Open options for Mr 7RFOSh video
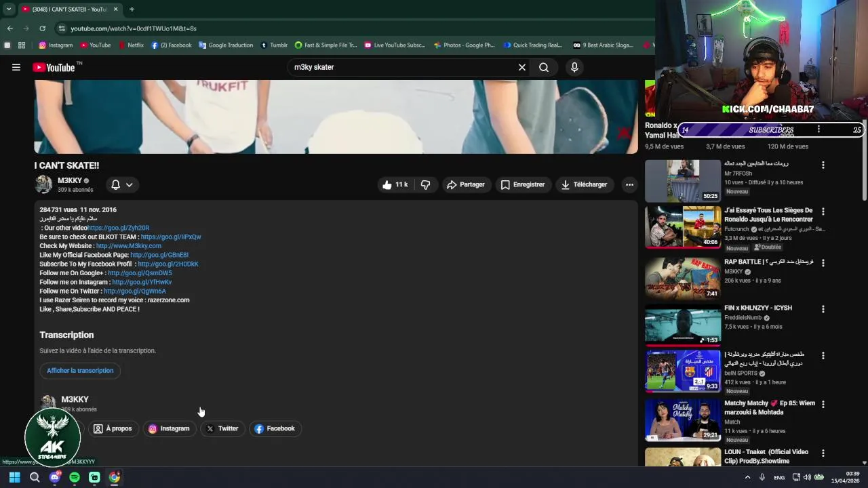The width and height of the screenshot is (868, 488). (823, 165)
